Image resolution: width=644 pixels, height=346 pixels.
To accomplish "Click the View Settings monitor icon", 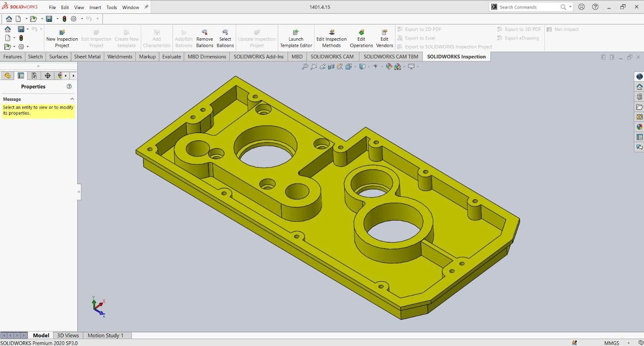I will coord(411,67).
